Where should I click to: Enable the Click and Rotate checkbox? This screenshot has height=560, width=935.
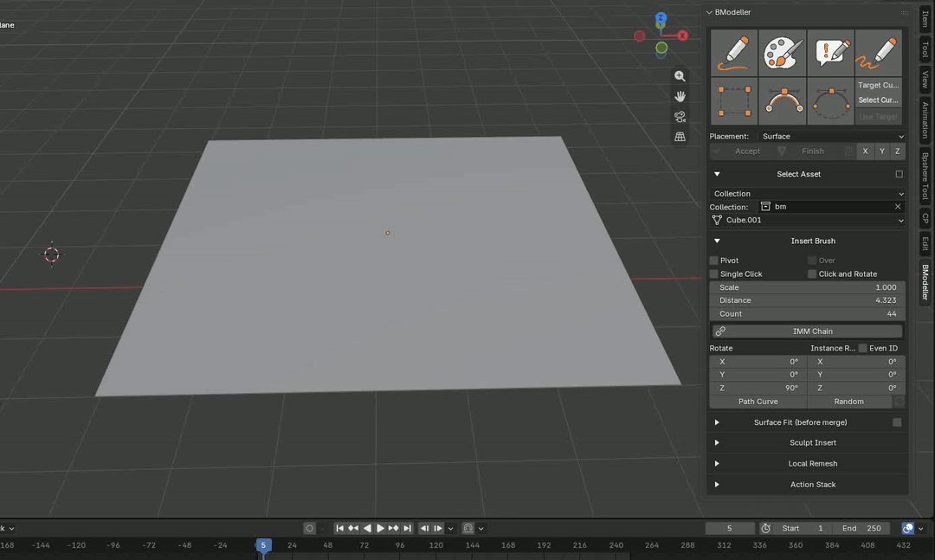pos(812,274)
